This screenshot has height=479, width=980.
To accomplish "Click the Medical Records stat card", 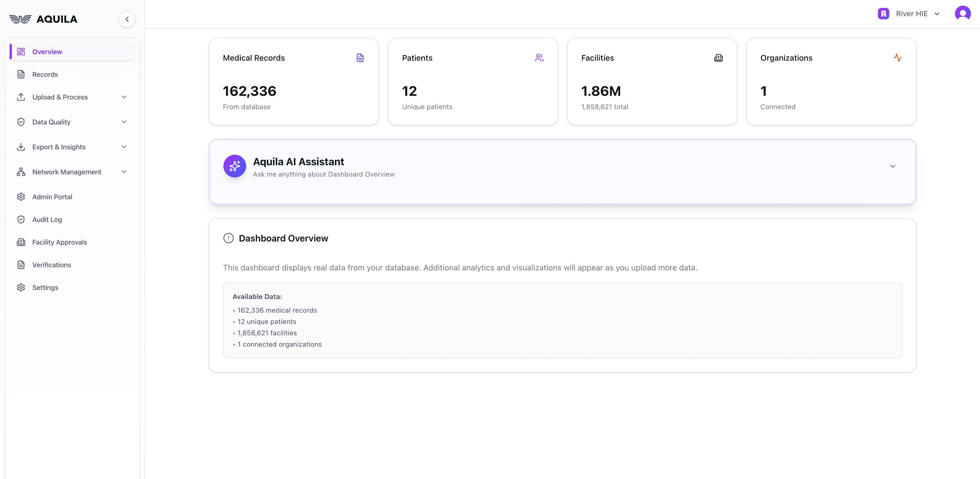I will (x=293, y=82).
